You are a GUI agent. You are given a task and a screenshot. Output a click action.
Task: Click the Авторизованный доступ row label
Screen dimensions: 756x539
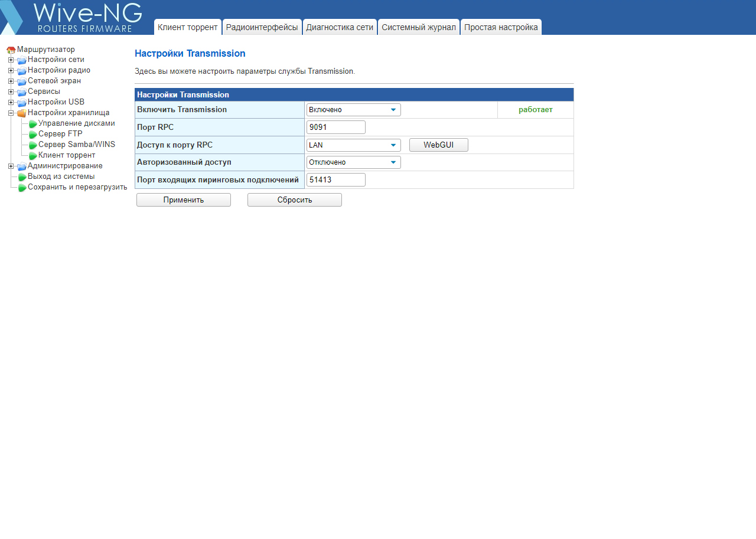coord(184,162)
